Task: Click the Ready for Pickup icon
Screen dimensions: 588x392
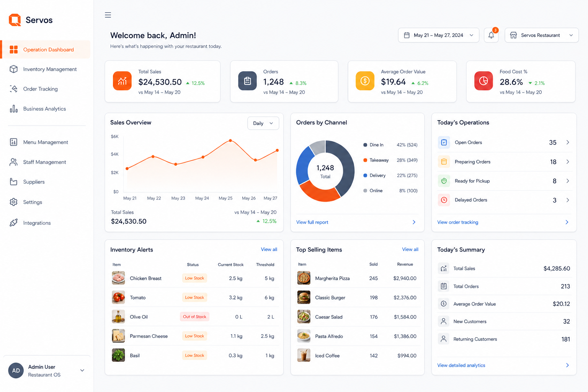Action: coord(444,181)
